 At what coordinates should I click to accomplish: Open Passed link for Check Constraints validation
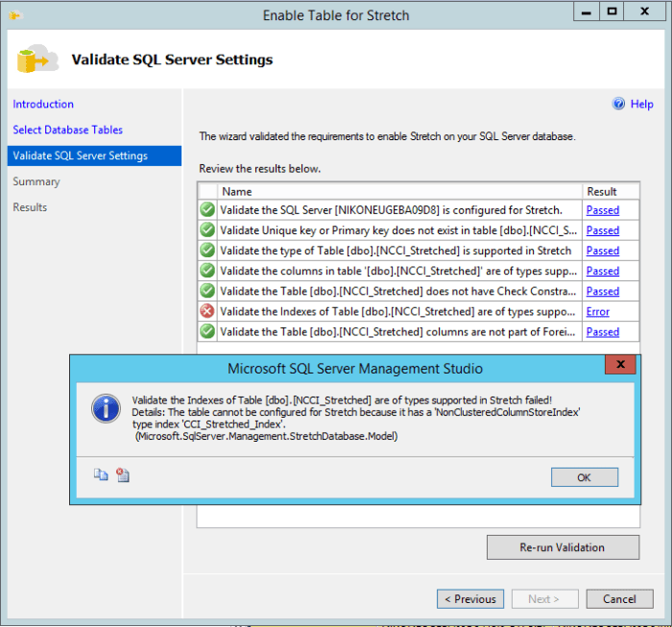(603, 292)
